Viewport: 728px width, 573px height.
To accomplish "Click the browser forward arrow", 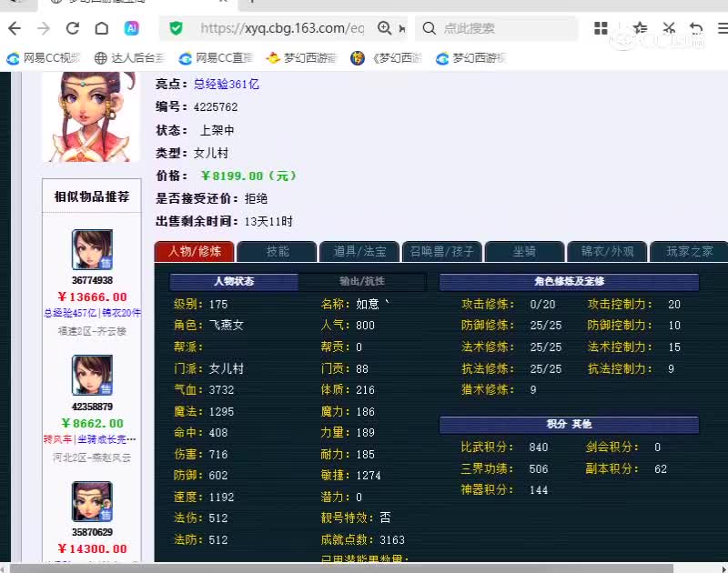I will pyautogui.click(x=43, y=29).
